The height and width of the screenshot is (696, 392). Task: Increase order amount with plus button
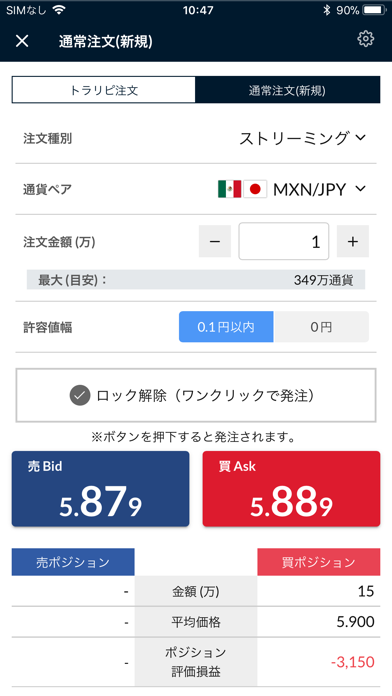point(353,241)
